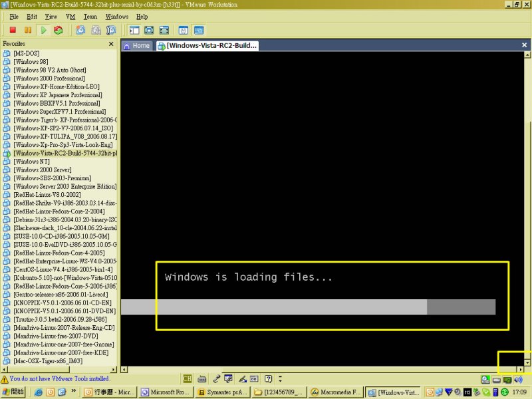Take a snapshot using the toolbar icon
The height and width of the screenshot is (399, 532).
pyautogui.click(x=80, y=30)
